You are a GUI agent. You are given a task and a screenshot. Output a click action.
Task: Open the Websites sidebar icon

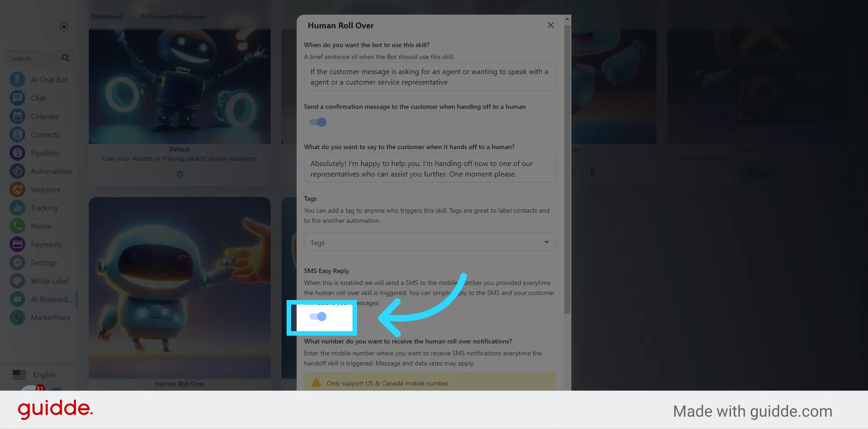pyautogui.click(x=17, y=189)
